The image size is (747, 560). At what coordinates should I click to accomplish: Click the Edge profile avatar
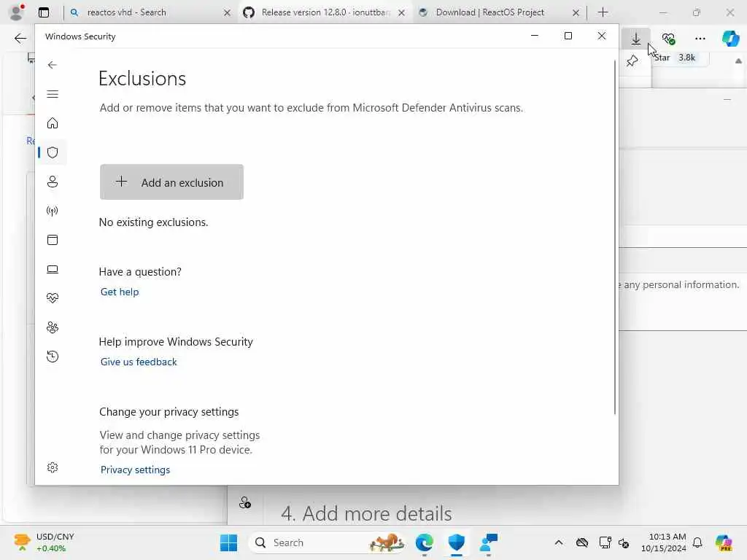coord(18,12)
